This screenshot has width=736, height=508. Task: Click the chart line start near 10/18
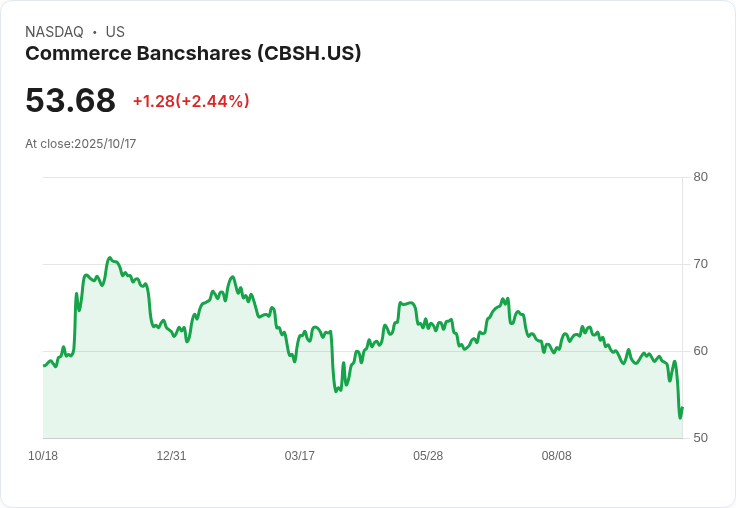(44, 365)
